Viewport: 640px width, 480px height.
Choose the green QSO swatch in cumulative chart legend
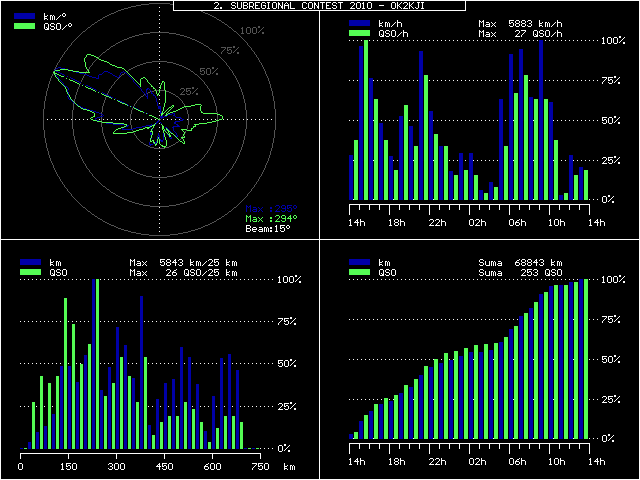(360, 272)
